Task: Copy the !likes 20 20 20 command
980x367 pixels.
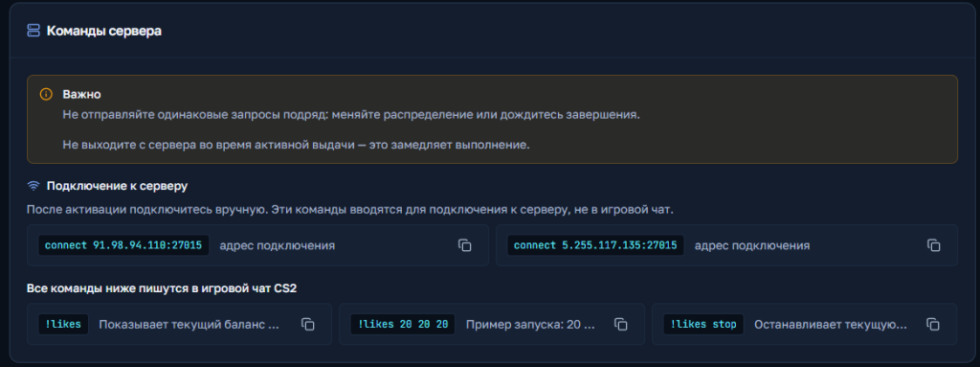Action: pos(620,325)
